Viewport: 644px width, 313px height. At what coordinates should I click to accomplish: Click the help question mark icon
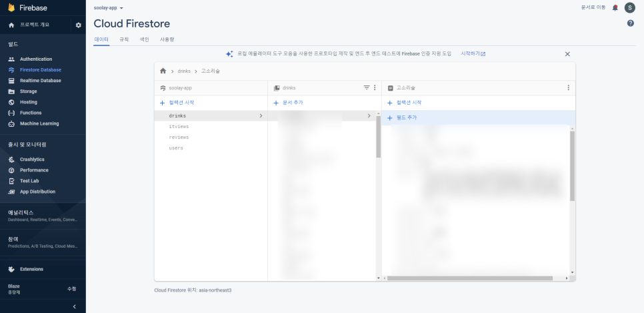(x=631, y=23)
